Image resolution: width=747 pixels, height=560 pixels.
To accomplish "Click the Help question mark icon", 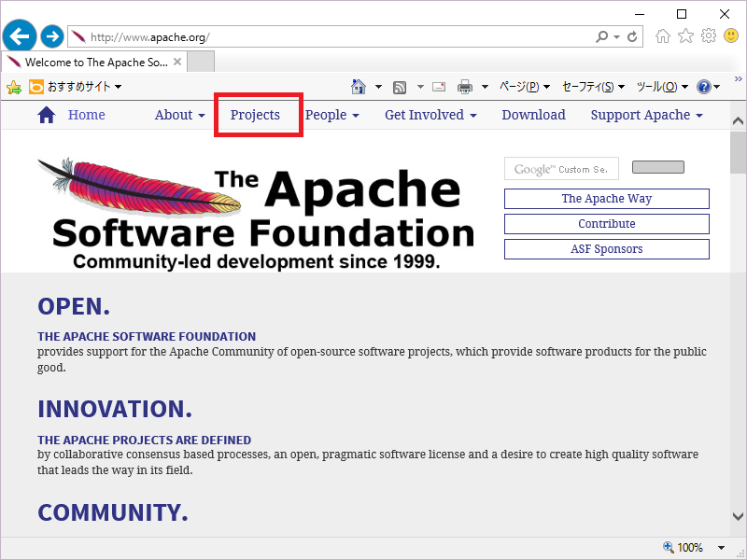I will coord(704,87).
